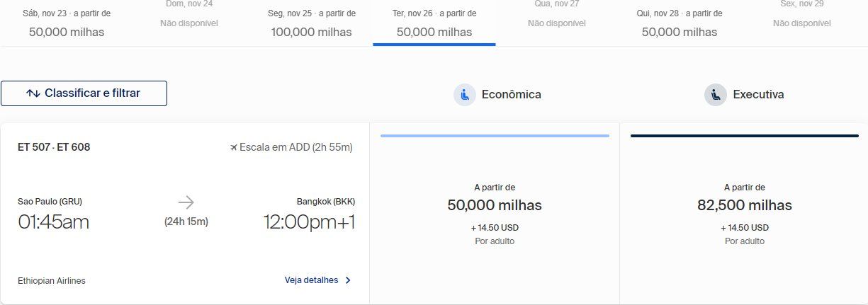Click the sort arrows icon in Classificar e filtrar
Screen dimensions: 868x305
coord(33,93)
